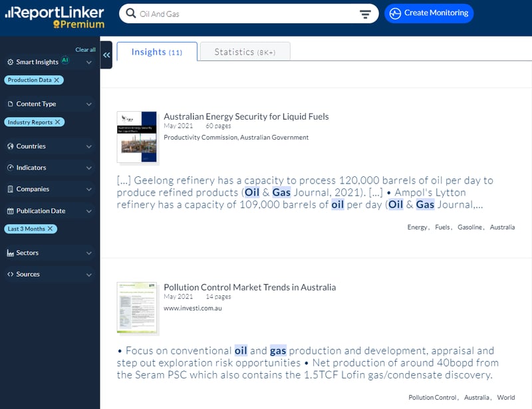
Task: Switch to the Statistics tab
Action: tap(243, 52)
